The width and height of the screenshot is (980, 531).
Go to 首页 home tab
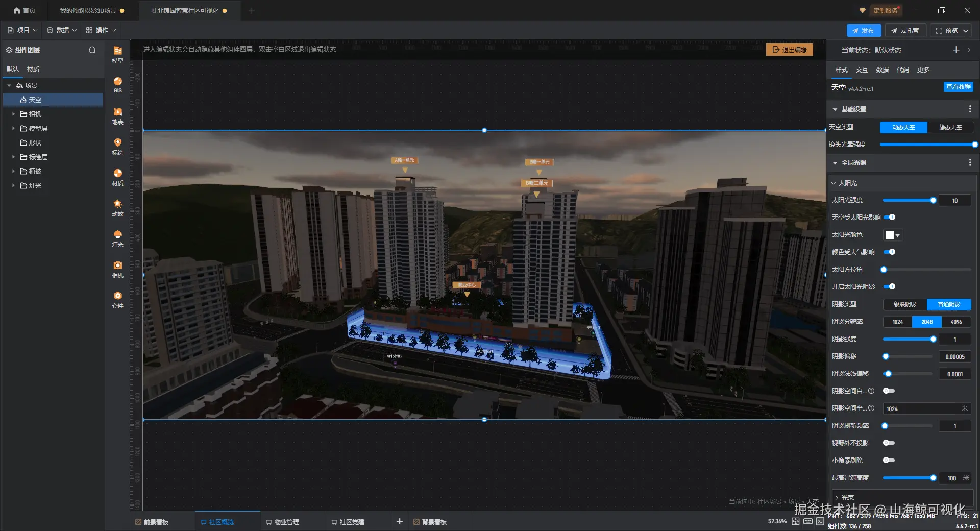tap(24, 10)
